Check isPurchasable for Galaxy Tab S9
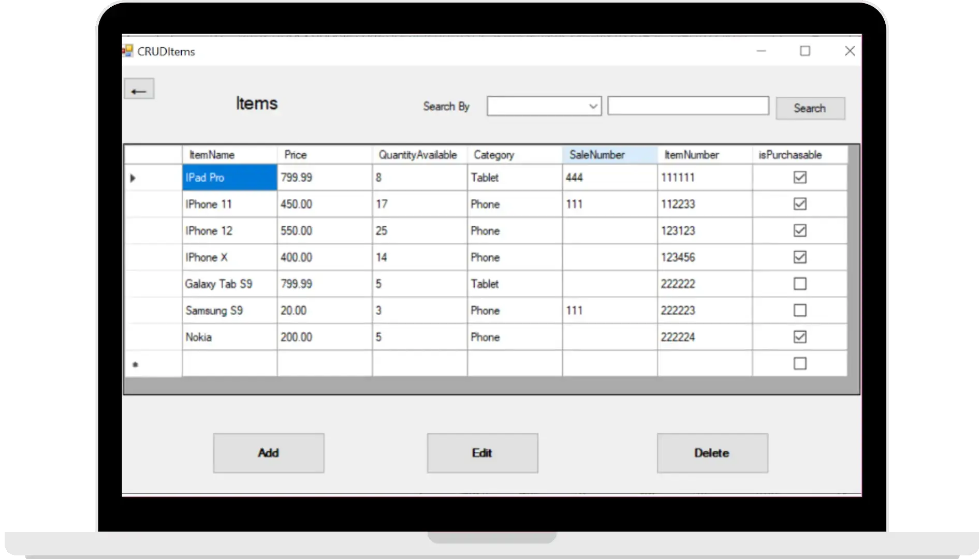This screenshot has height=559, width=980. point(800,284)
